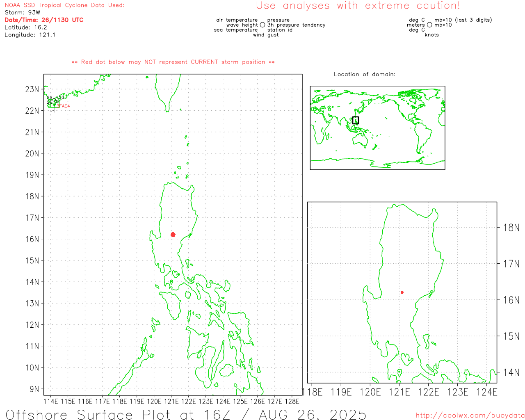The height and width of the screenshot is (420, 525).
Task: Click the '20N' label on main map axis
Action: point(32,153)
